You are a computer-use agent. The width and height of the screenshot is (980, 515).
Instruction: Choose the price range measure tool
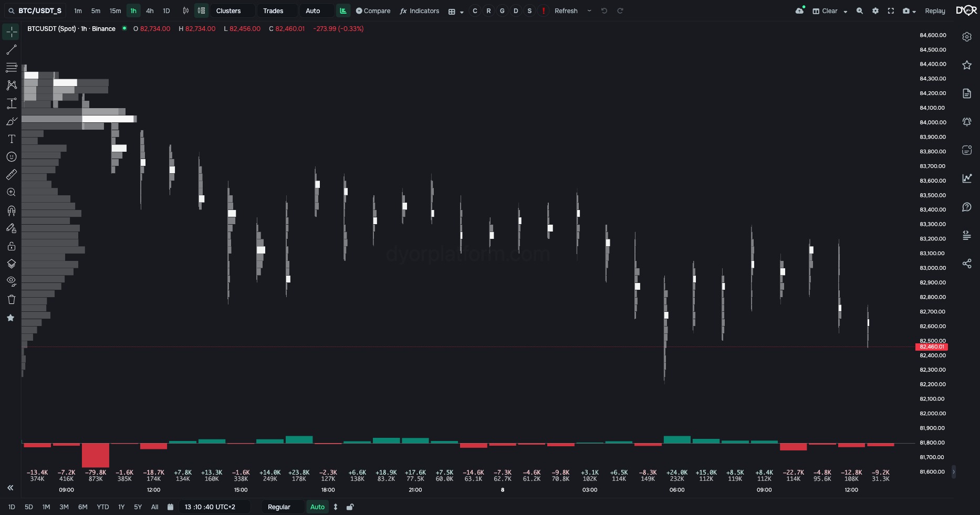coord(12,103)
